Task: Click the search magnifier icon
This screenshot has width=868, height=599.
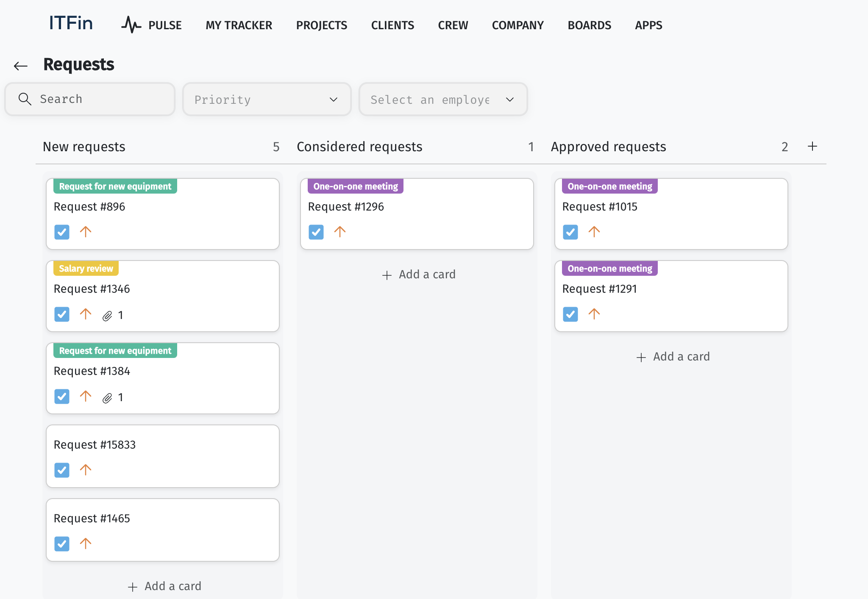Action: click(25, 99)
